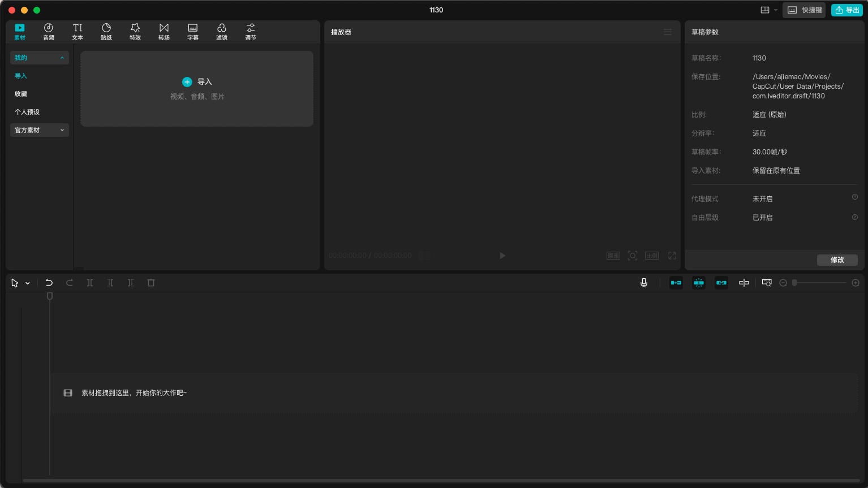The width and height of the screenshot is (868, 488).
Task: Click the 修改 button in draft parameters
Action: (837, 260)
